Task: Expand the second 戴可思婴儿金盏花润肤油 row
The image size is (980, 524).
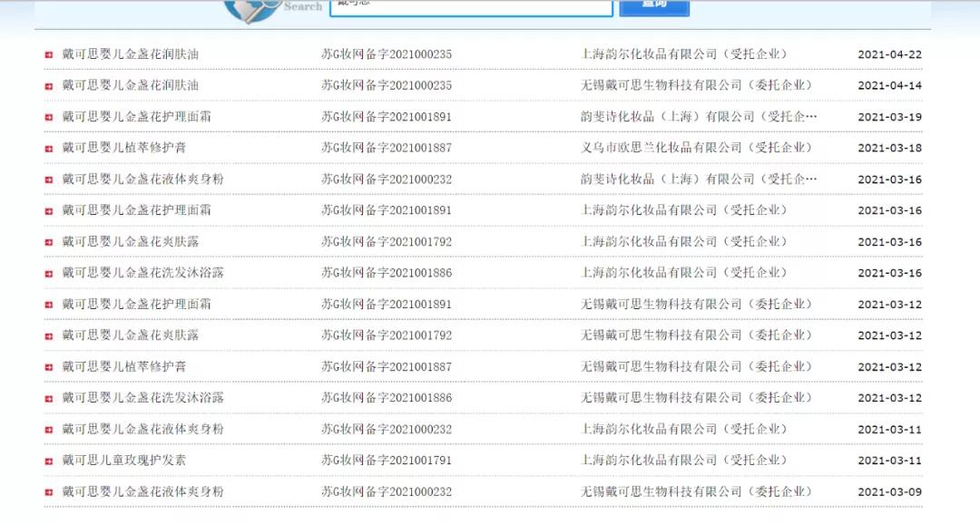Action: coord(48,85)
